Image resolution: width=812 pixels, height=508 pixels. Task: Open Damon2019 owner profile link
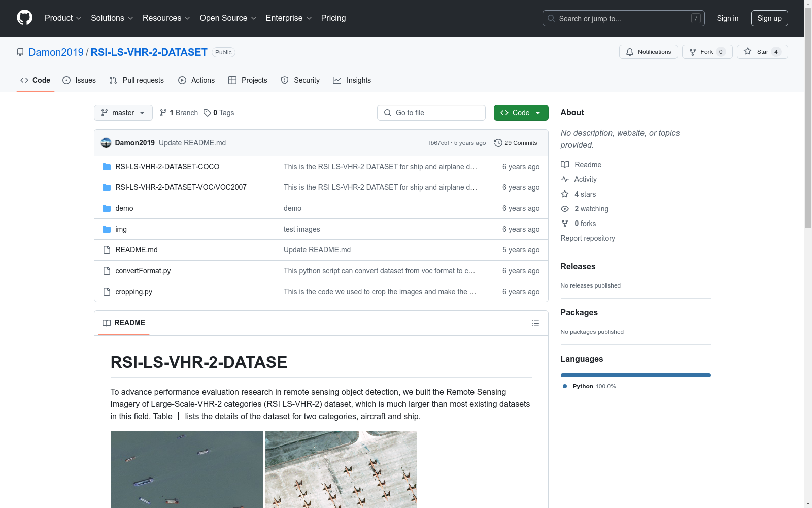pos(56,52)
